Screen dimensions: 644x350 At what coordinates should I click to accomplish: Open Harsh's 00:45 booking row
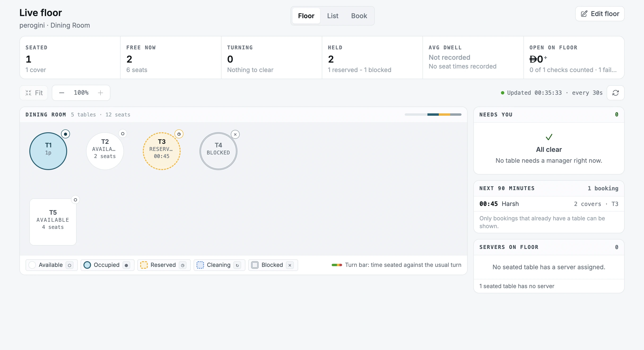pos(549,204)
